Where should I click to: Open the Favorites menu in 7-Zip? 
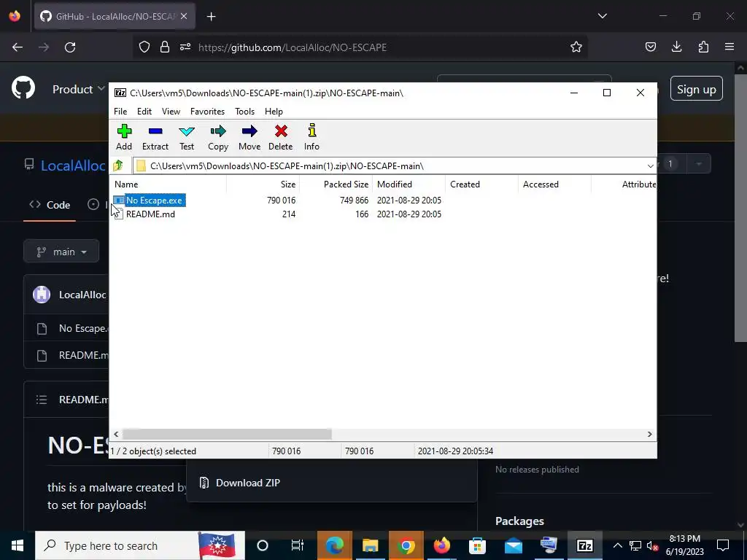tap(208, 112)
